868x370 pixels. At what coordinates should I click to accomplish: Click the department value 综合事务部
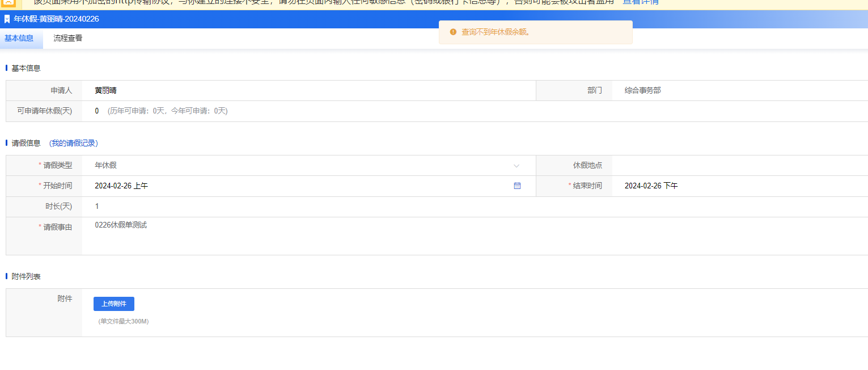click(643, 90)
